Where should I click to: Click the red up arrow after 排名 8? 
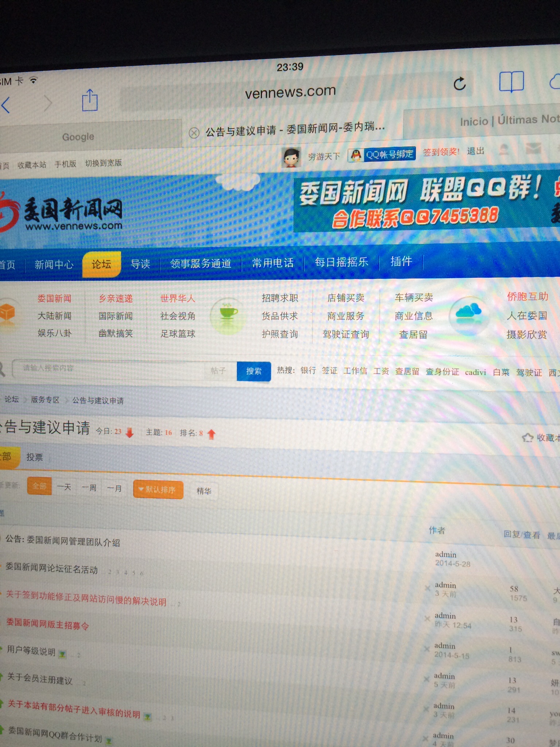(x=211, y=434)
